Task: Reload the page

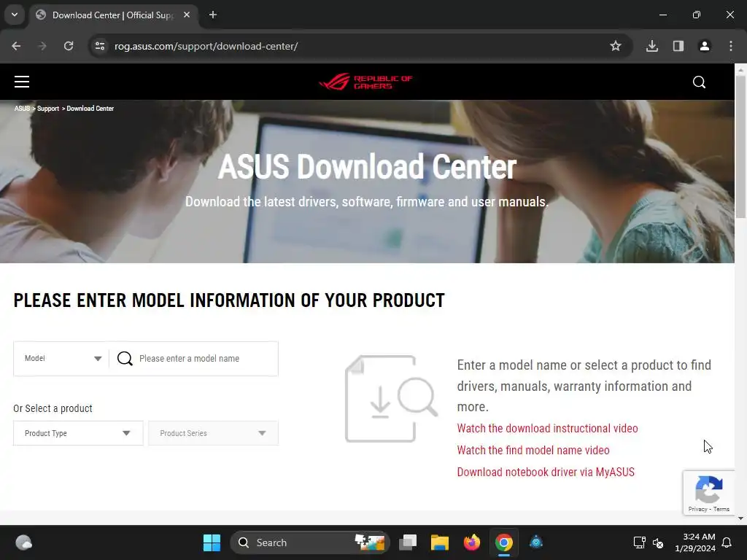Action: pyautogui.click(x=69, y=46)
